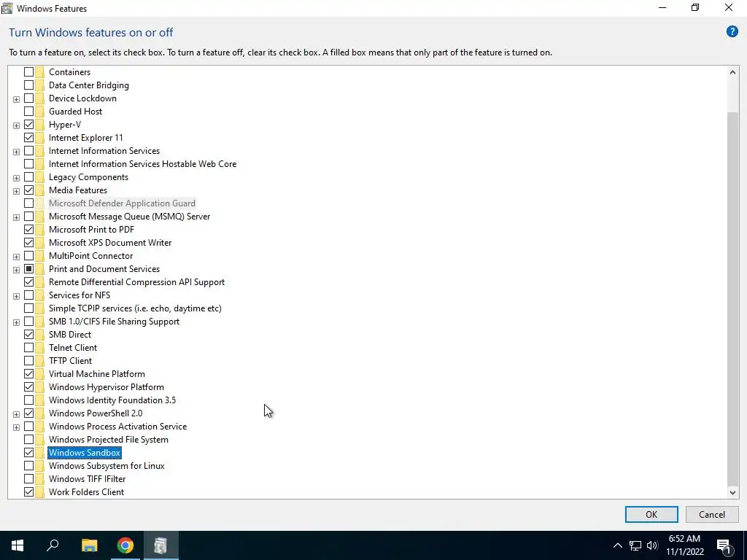Screen dimensions: 747x560
Task: Expand Media Features node
Action: 16,192
